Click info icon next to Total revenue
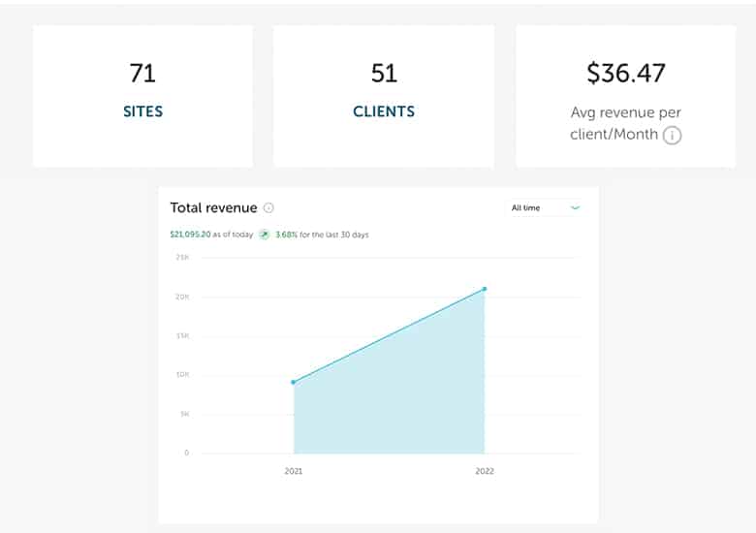Screen dimensions: 756x533 [268, 207]
